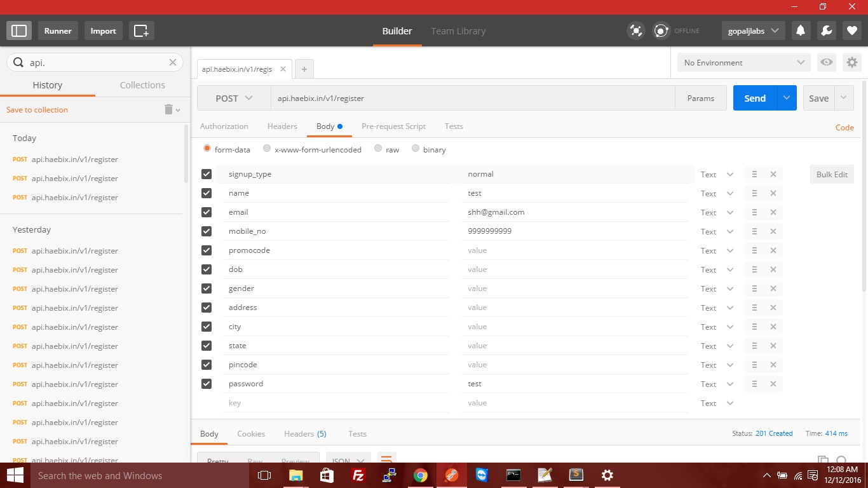Open Sublime Text from the taskbar

(576, 475)
